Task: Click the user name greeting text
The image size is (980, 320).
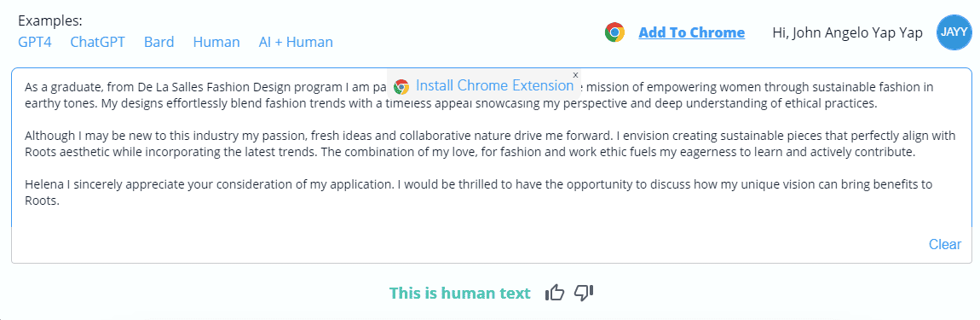Action: pos(848,32)
